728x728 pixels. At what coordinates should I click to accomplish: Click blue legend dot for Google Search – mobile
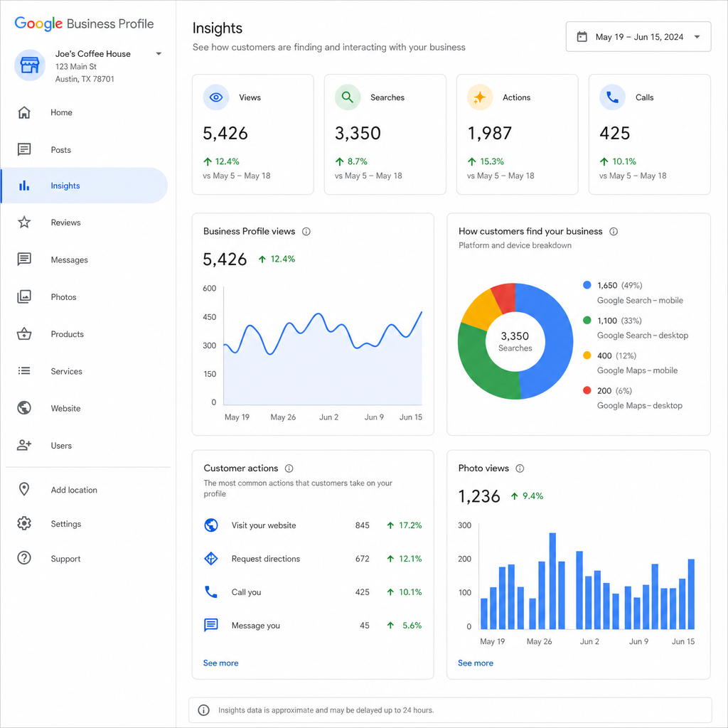(587, 285)
